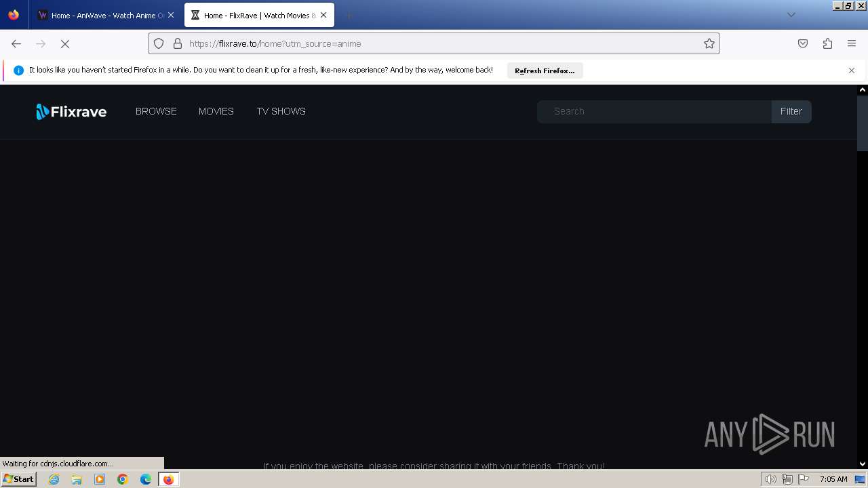Open a new browser tab
Image resolution: width=868 pixels, height=488 pixels.
tap(349, 15)
